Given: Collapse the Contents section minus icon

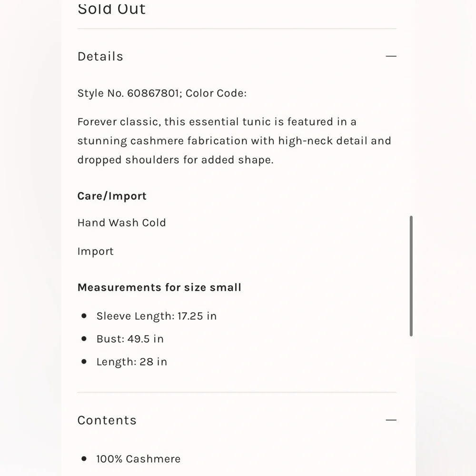Looking at the screenshot, I should pyautogui.click(x=391, y=420).
